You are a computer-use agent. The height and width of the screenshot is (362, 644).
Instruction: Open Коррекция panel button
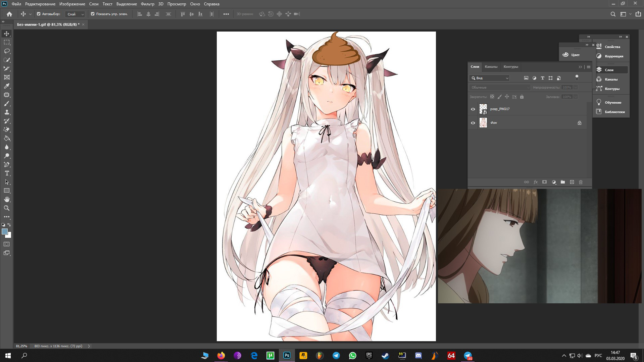610,56
